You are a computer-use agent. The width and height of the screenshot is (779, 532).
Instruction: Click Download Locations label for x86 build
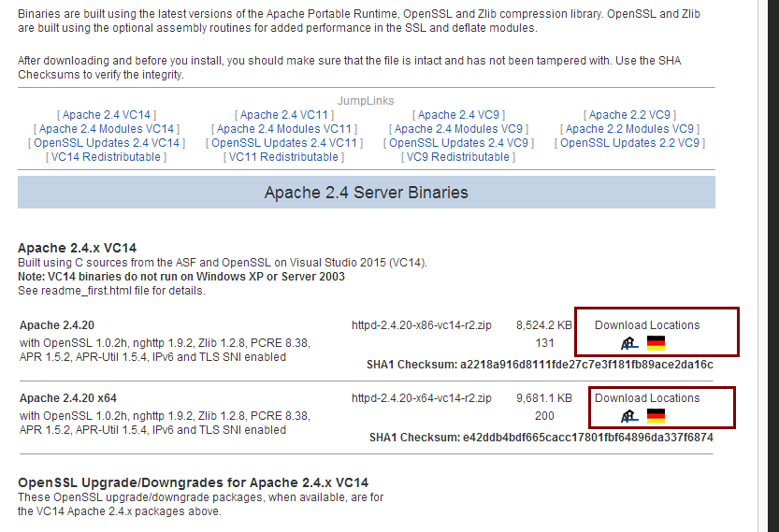pos(647,325)
